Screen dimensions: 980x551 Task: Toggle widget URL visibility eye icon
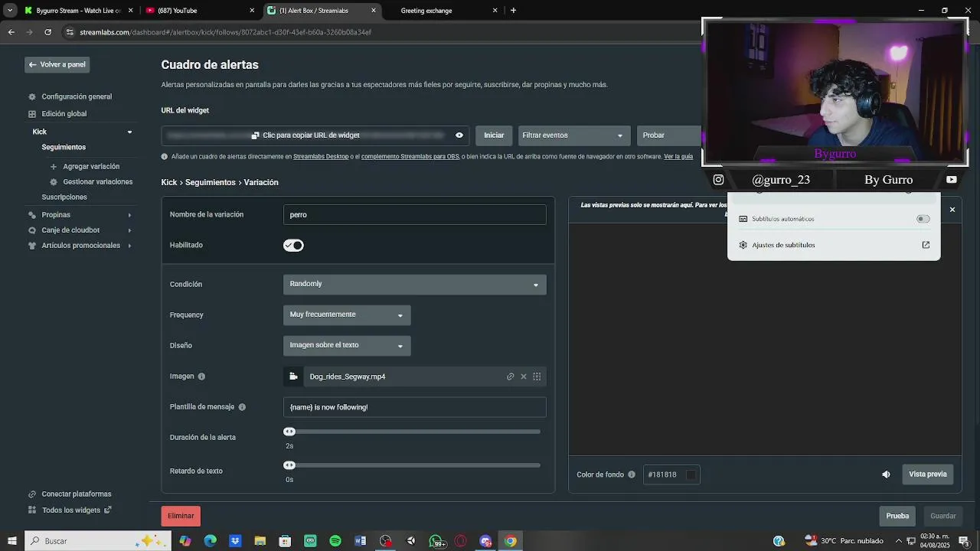[459, 135]
